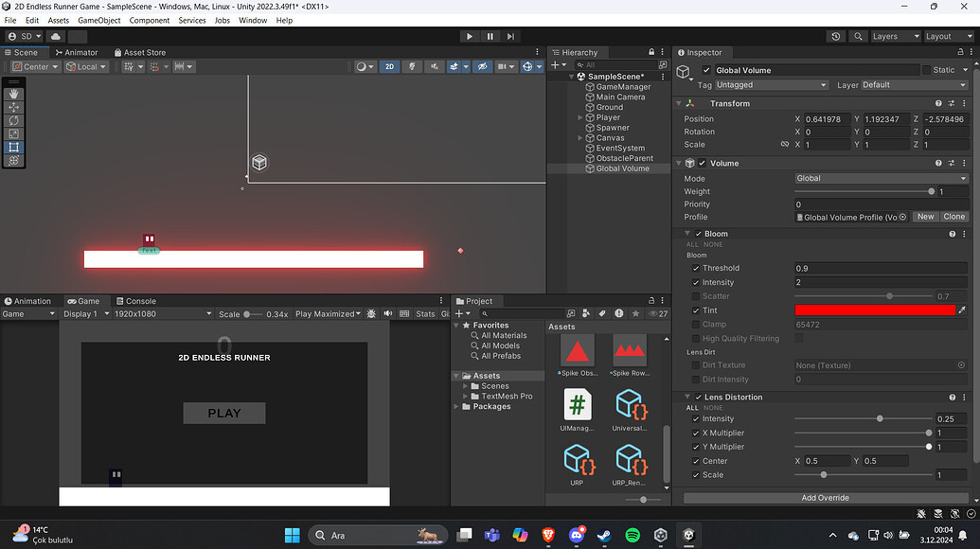Open Spotify from the Windows taskbar
This screenshot has width=980, height=549.
[632, 535]
